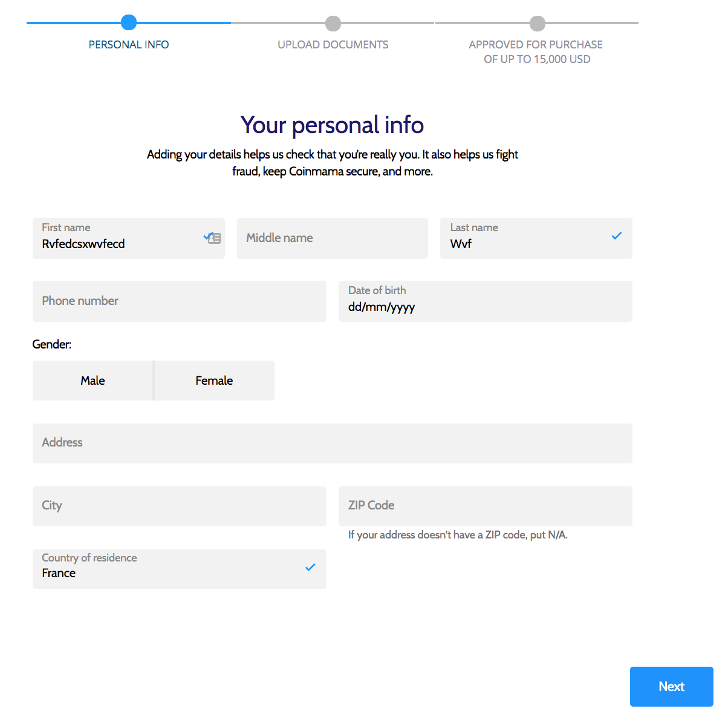This screenshot has width=728, height=726.
Task: Select Female as gender
Action: (214, 380)
